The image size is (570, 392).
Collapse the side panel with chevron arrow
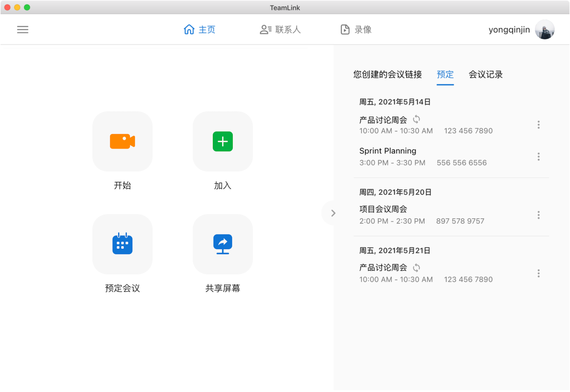point(333,213)
